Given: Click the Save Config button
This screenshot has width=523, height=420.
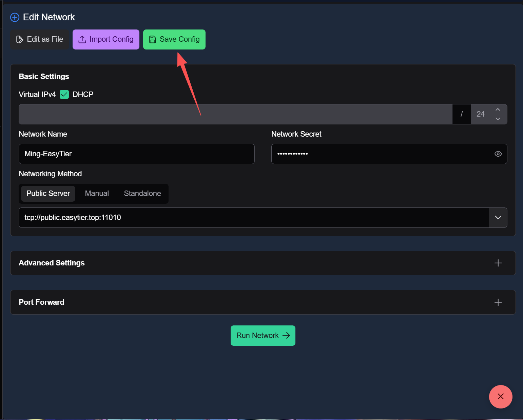Looking at the screenshot, I should click(174, 39).
